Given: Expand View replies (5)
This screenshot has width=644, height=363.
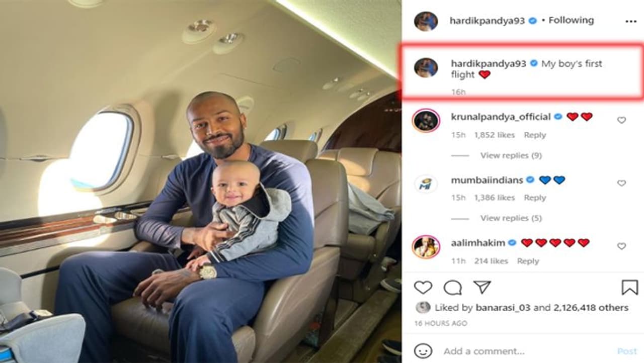Looking at the screenshot, I should click(511, 218).
